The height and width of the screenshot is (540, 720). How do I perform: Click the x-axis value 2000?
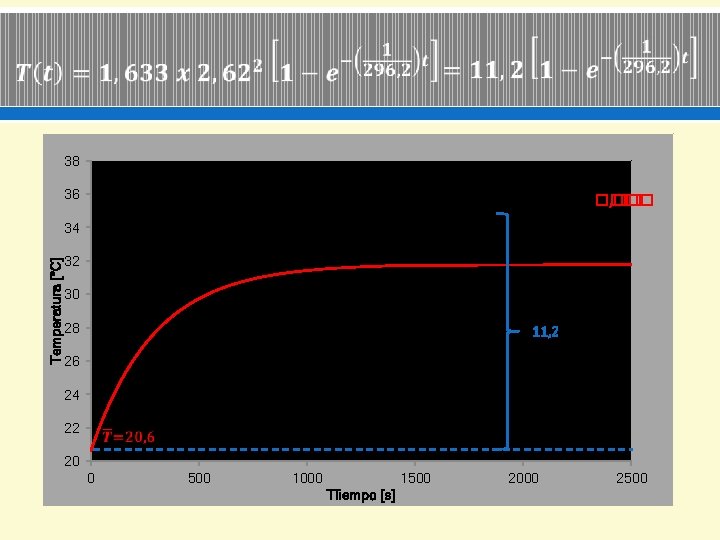click(x=523, y=478)
